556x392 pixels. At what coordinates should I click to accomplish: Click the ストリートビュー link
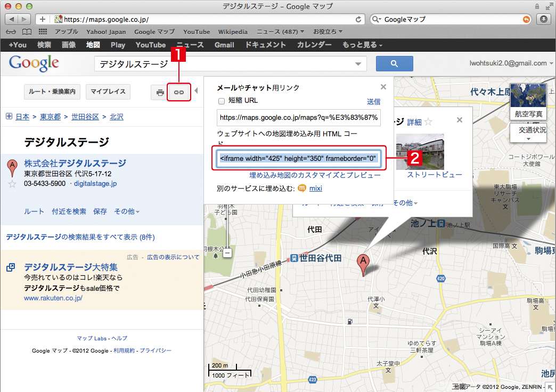pos(435,175)
